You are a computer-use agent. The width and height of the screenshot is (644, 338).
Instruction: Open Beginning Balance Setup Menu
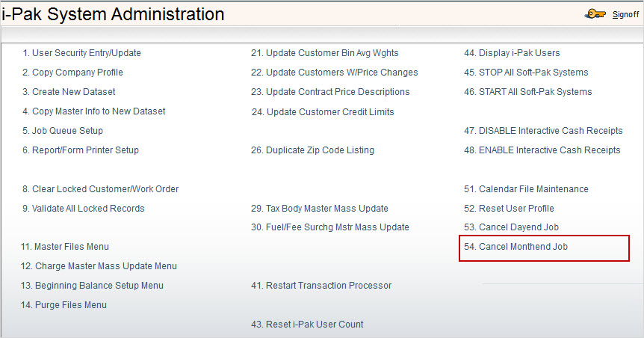click(x=92, y=286)
